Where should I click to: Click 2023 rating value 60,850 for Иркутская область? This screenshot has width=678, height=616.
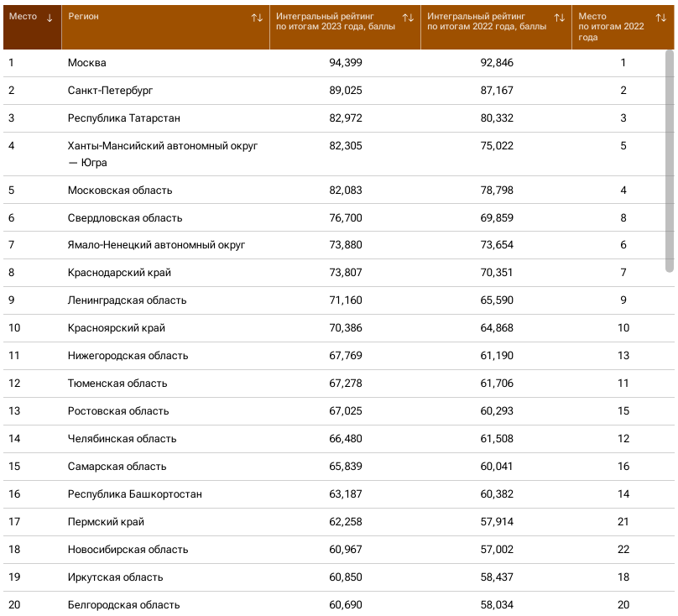[346, 577]
